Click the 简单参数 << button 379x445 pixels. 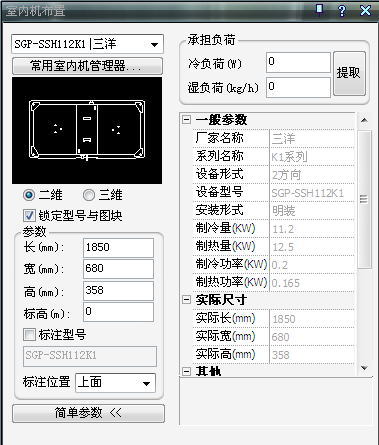(x=88, y=413)
